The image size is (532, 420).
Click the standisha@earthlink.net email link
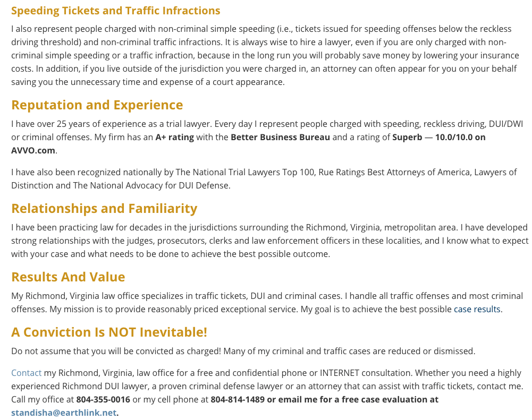tap(63, 412)
